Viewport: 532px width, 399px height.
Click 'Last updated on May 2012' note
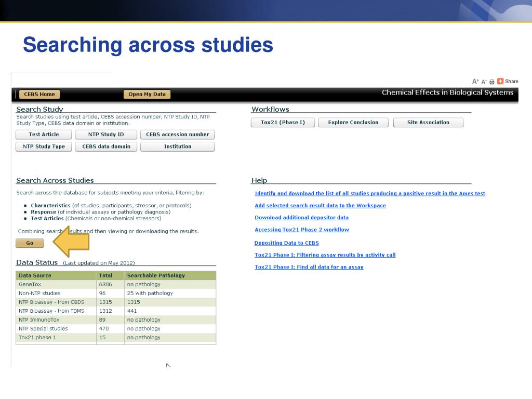click(x=99, y=263)
